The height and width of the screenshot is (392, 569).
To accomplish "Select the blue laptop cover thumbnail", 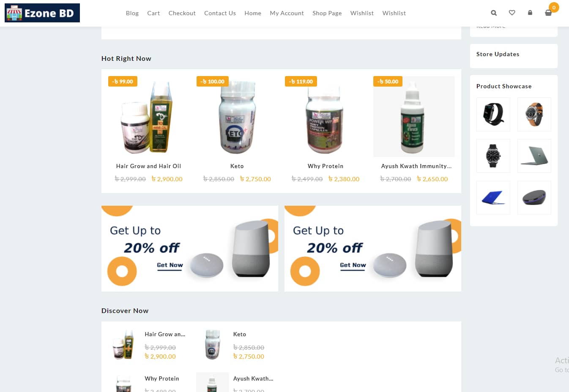I will (x=493, y=198).
